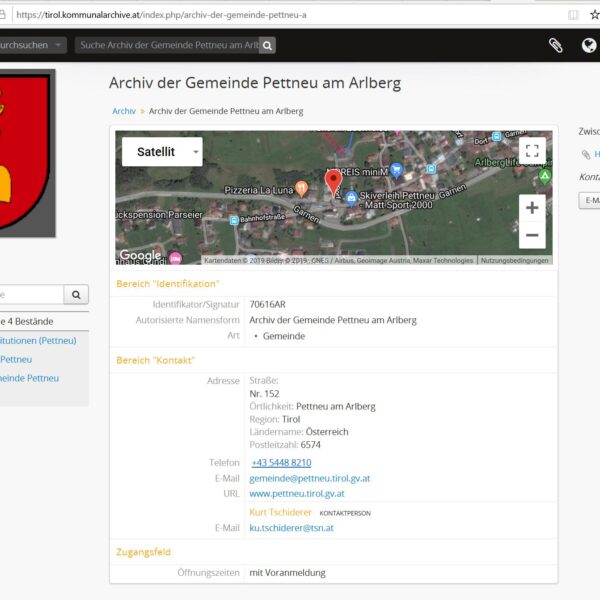The height and width of the screenshot is (600, 600).
Task: Click the search magnifier in the top bar
Action: click(x=267, y=45)
